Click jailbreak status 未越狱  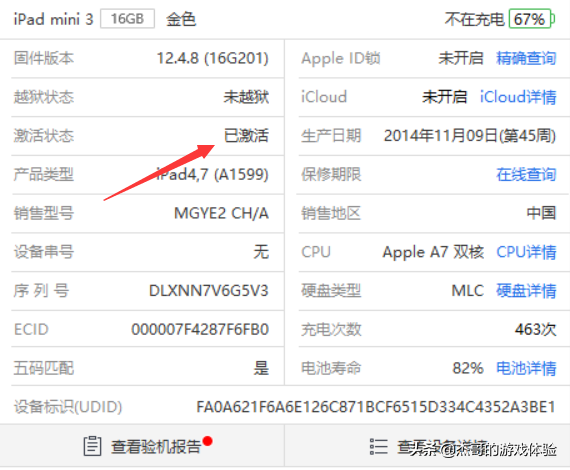[246, 97]
